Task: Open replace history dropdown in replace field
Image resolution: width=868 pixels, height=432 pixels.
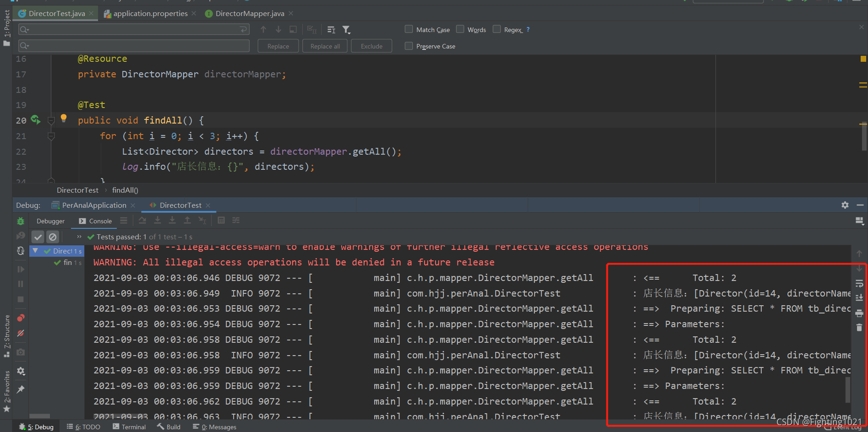Action: [x=25, y=46]
